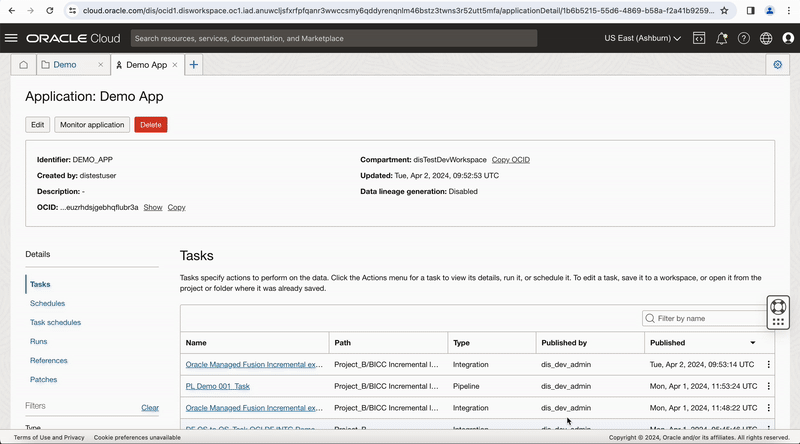
Task: Click Copy link next to OCID
Action: pos(177,207)
